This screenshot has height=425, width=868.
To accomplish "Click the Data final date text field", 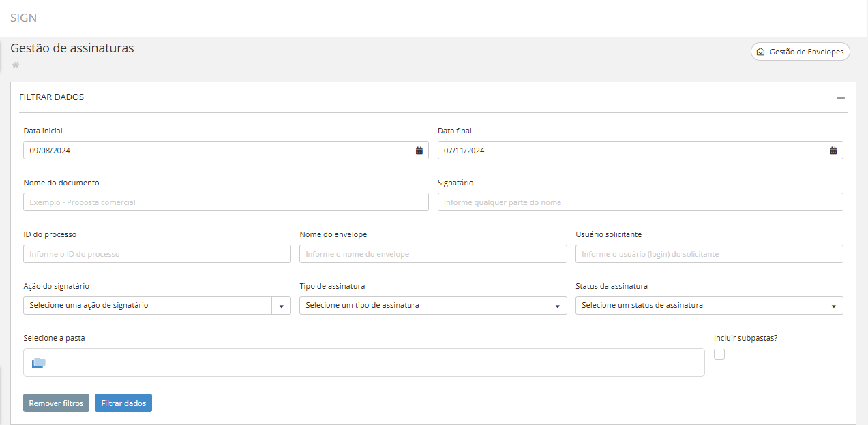I will [x=629, y=151].
